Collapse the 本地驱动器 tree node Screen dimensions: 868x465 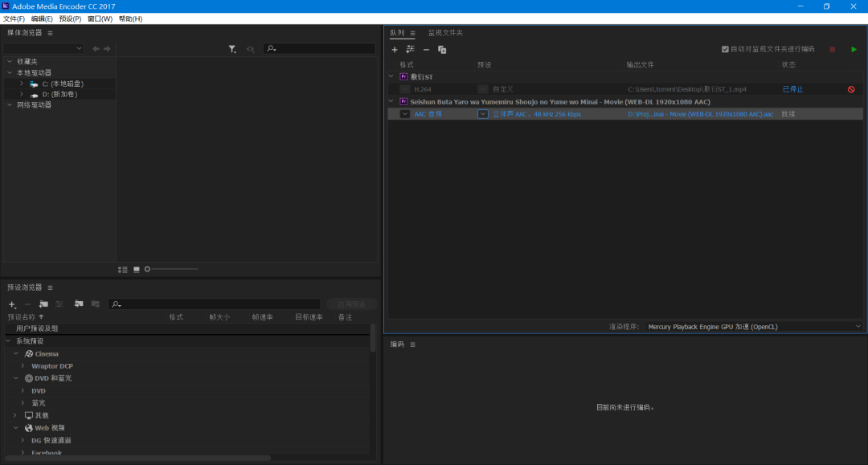[10, 72]
